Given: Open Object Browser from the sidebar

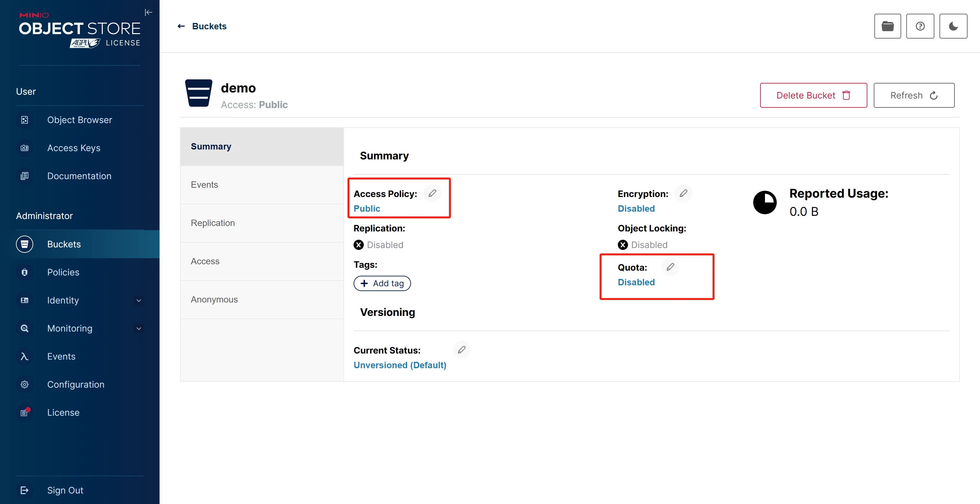Looking at the screenshot, I should [79, 120].
